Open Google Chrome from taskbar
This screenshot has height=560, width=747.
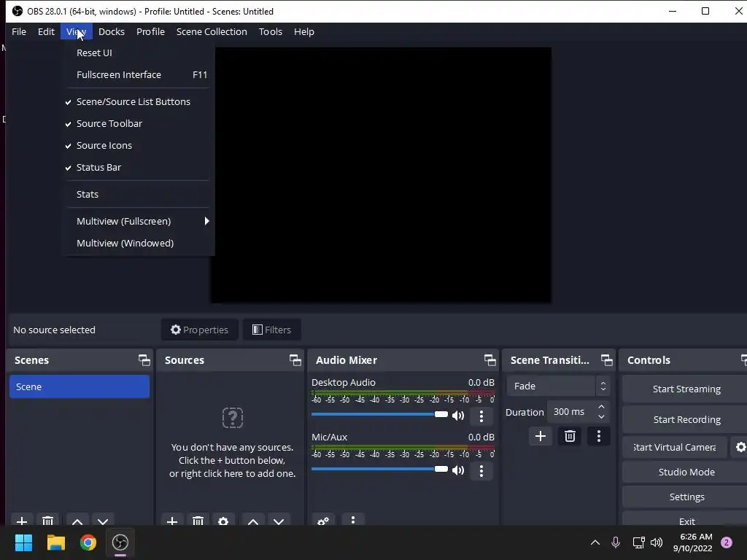point(88,542)
